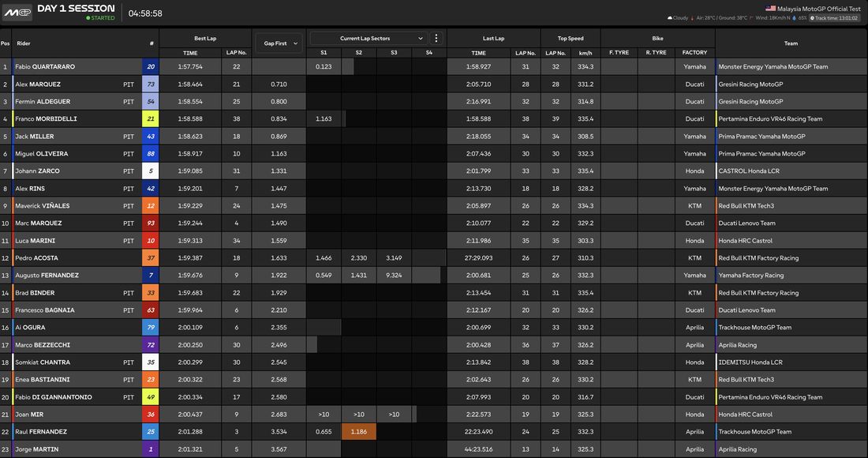868x458 pixels.
Task: Click the session timer 04:58:58
Action: click(145, 13)
